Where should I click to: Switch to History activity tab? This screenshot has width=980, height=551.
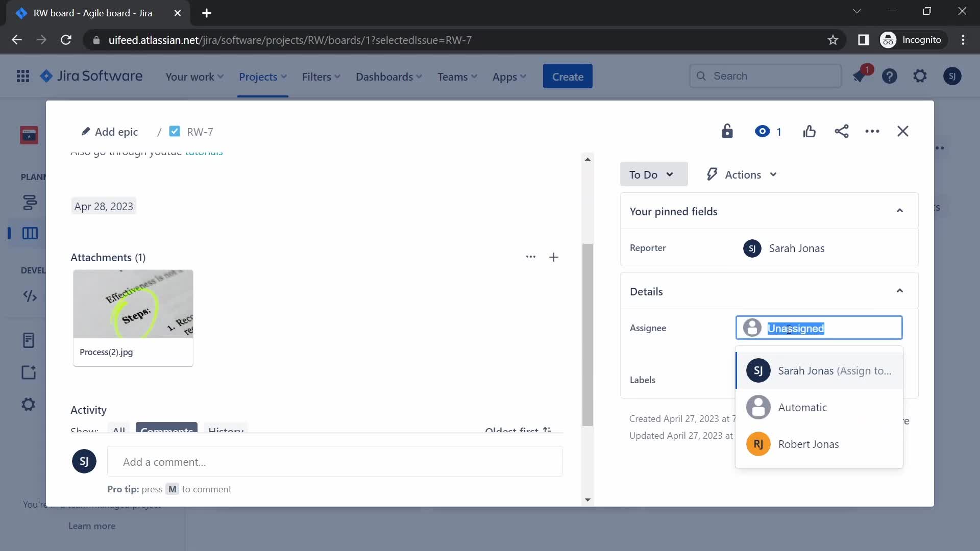(226, 431)
